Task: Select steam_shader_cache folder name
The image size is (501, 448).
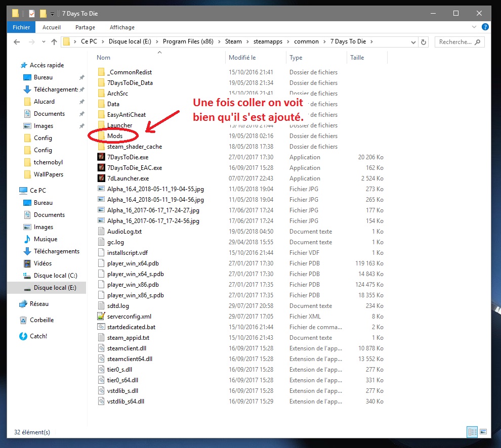Action: [135, 147]
